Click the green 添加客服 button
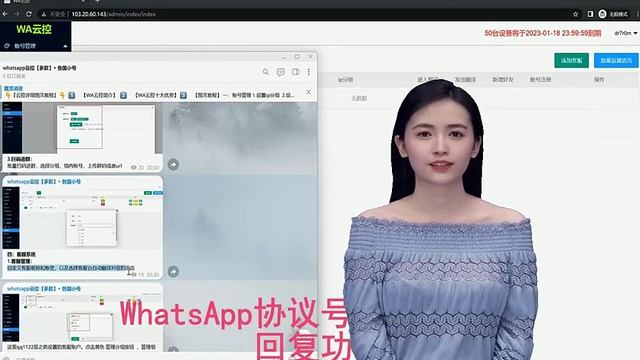Image resolution: width=640 pixels, height=360 pixels. tap(571, 60)
